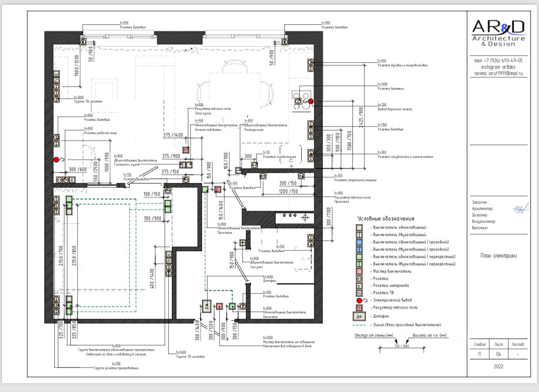This screenshot has width=539, height=392.
Task: Click blue legend icon 'Выключатель двухклавишный (проходной)'
Action: tap(359, 249)
